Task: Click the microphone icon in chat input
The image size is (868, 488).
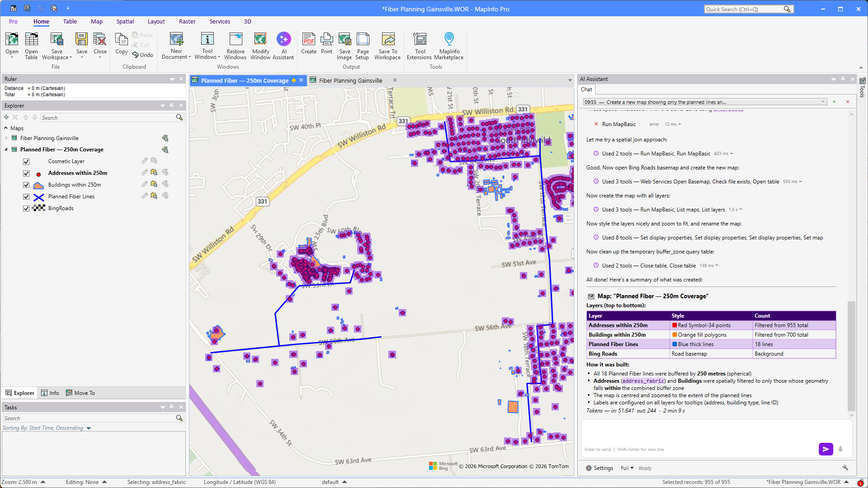Action: point(840,449)
